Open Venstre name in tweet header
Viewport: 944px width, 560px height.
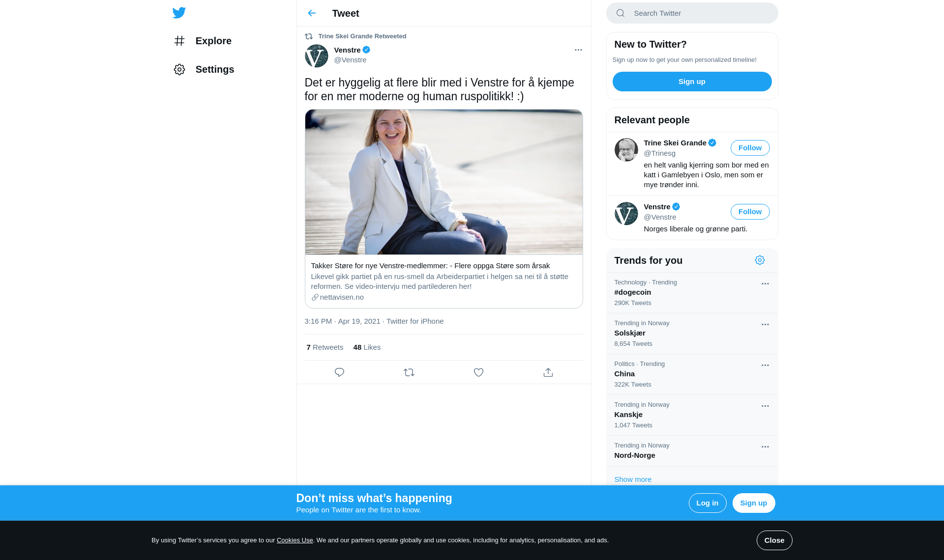tap(347, 50)
